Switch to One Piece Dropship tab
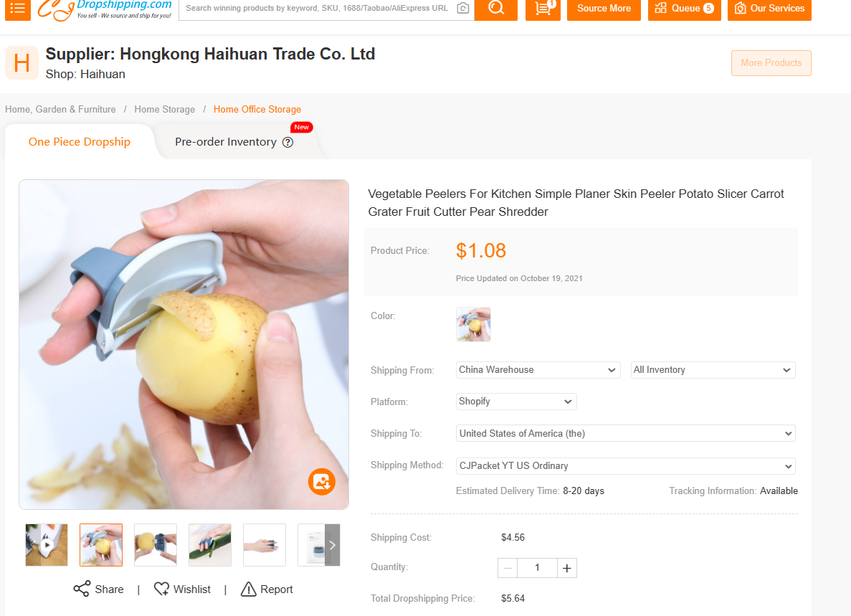851x616 pixels. 80,142
